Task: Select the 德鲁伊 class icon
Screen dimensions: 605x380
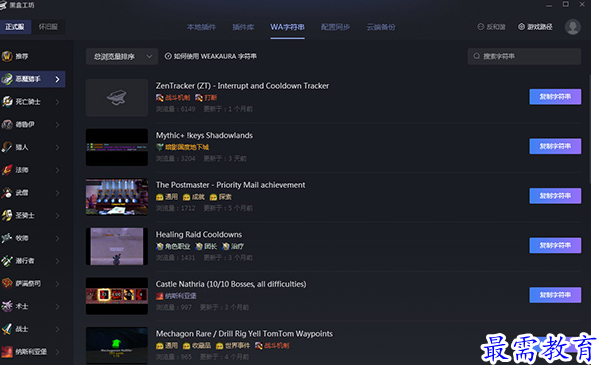Action: tap(7, 125)
